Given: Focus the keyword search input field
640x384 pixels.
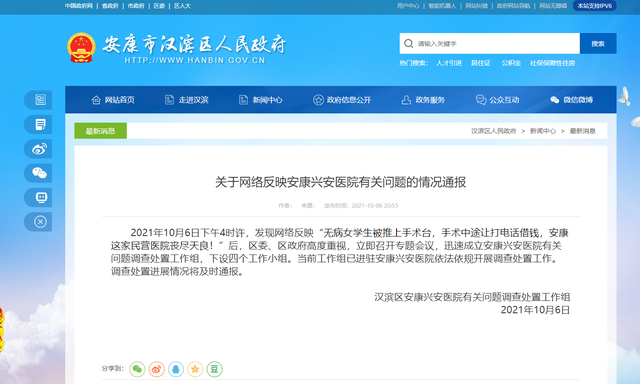Looking at the screenshot, I should point(489,44).
